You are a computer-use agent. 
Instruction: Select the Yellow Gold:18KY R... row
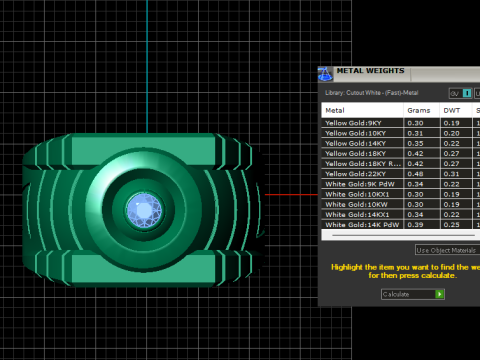(x=401, y=164)
